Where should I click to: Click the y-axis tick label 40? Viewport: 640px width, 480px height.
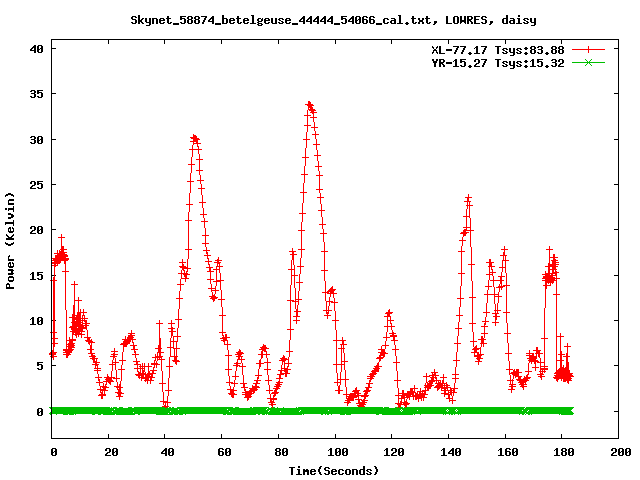coord(37,49)
